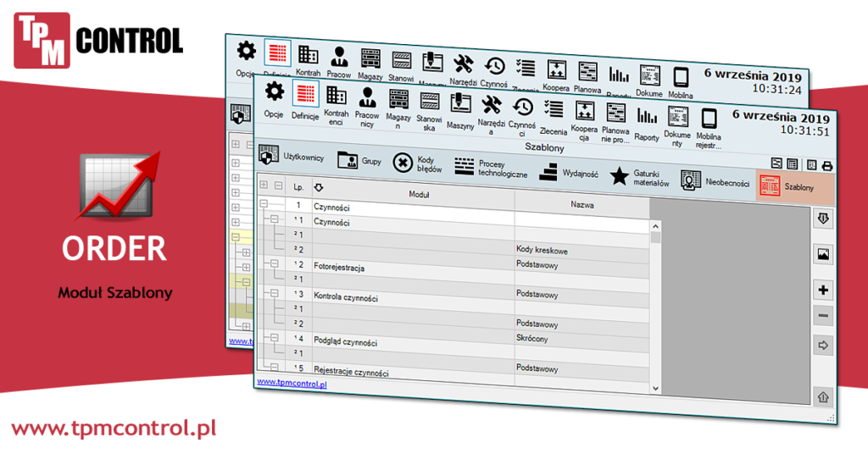
Task: Switch to the Grupy tab
Action: coord(359,160)
